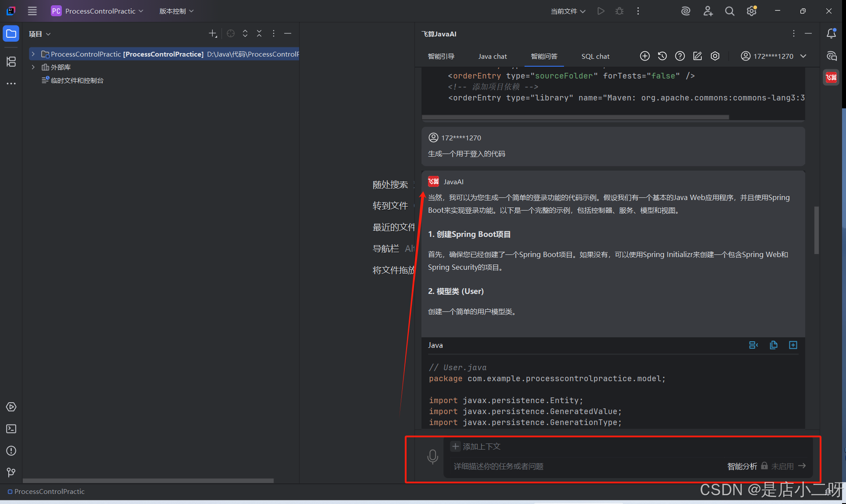Click the Run button in toolbar
Image resolution: width=846 pixels, height=504 pixels.
tap(601, 11)
